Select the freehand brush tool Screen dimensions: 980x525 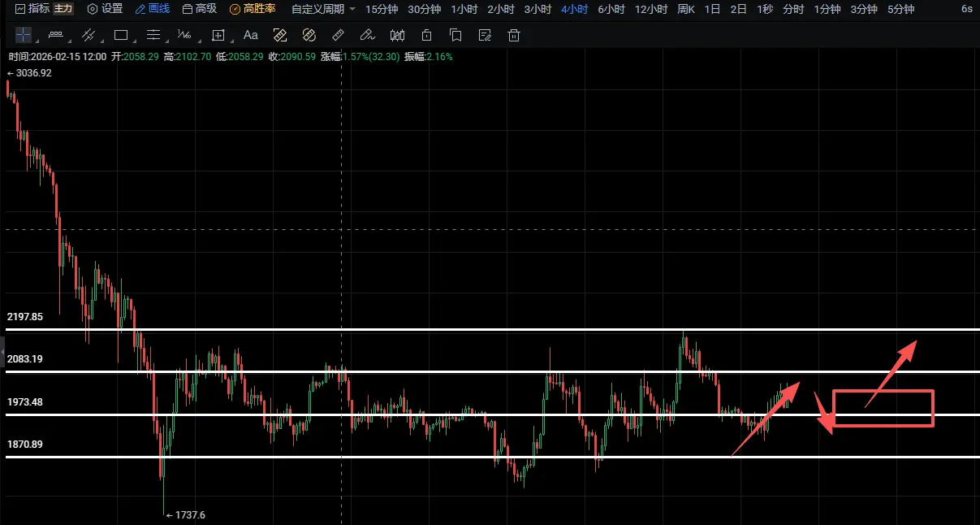(367, 35)
